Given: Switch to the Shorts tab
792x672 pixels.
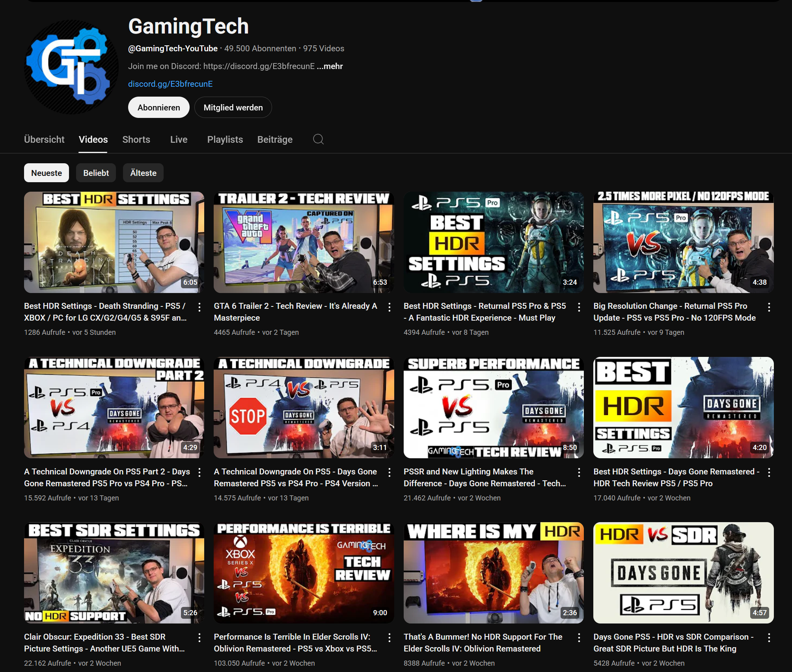Looking at the screenshot, I should pyautogui.click(x=136, y=140).
